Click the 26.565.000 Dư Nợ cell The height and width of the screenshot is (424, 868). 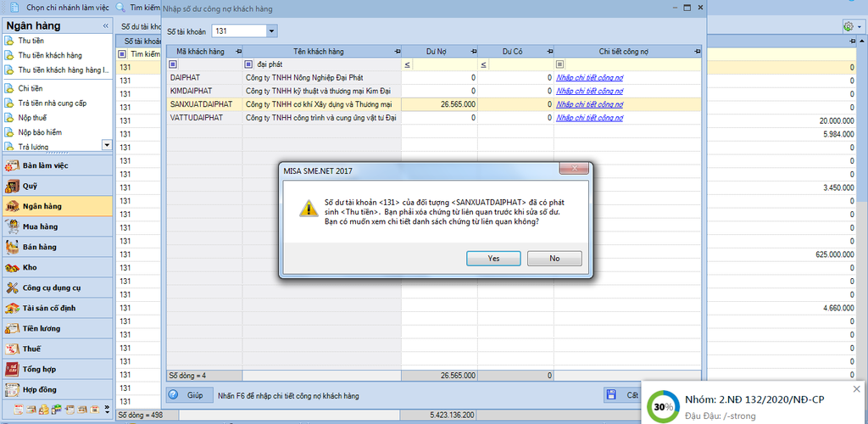440,104
